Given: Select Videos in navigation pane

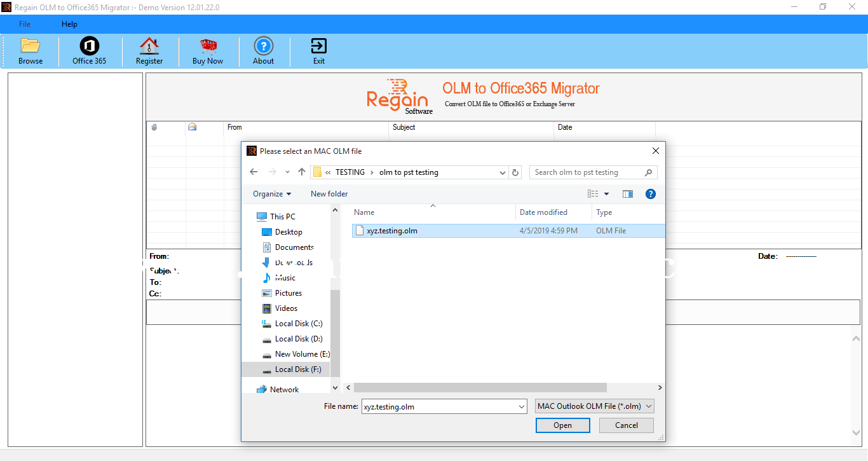Looking at the screenshot, I should 286,308.
